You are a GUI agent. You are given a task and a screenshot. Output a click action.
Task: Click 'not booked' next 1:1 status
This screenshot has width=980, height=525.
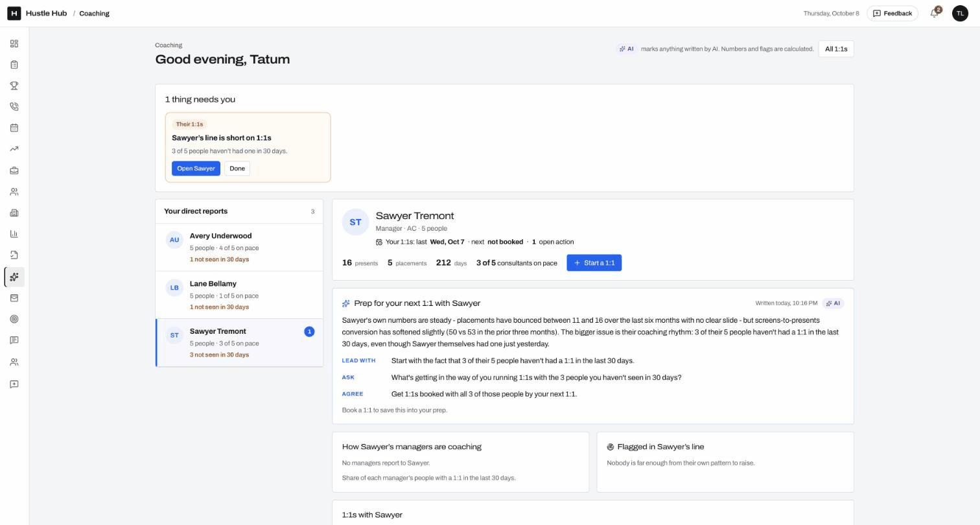(505, 242)
